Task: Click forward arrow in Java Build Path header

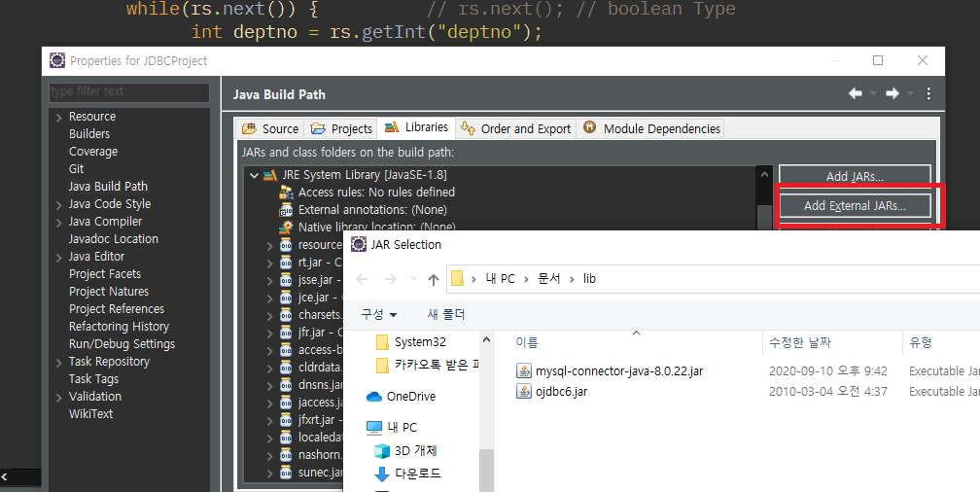Action: pos(892,93)
